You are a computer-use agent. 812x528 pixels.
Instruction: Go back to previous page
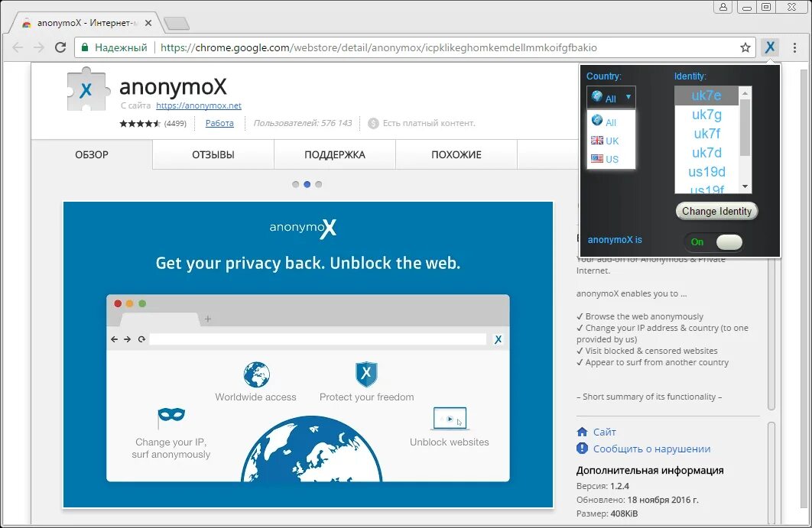tap(18, 47)
